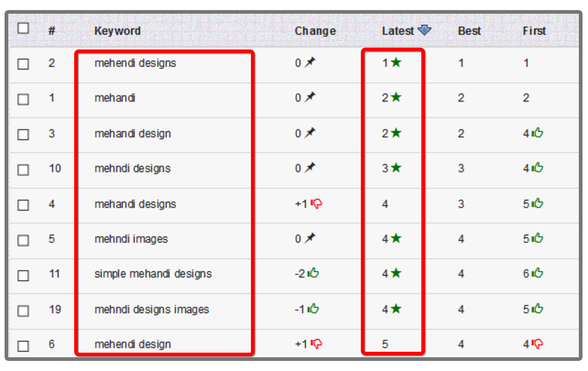This screenshot has height=371, width=588.
Task: Open the simple mehandi designs keyword
Action: 153,274
